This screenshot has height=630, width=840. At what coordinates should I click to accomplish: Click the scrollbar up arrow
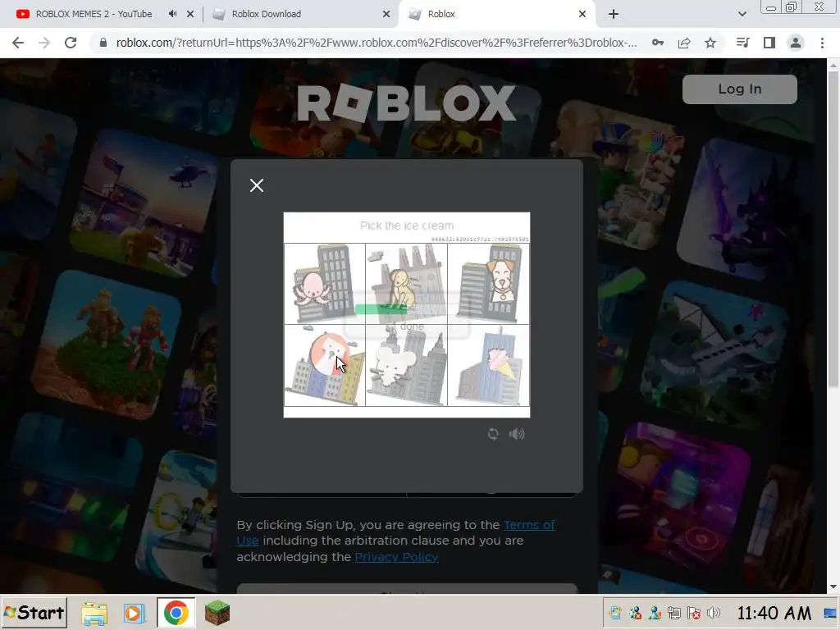pyautogui.click(x=833, y=65)
